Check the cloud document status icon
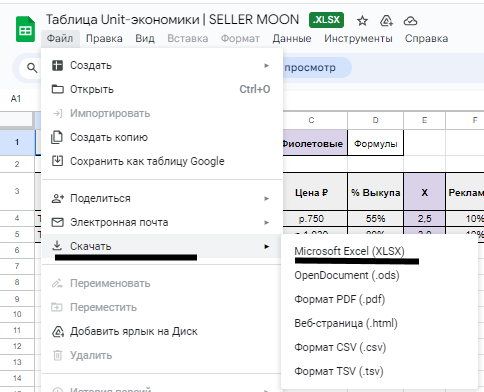Viewport: 484px width, 392px height. 410,21
